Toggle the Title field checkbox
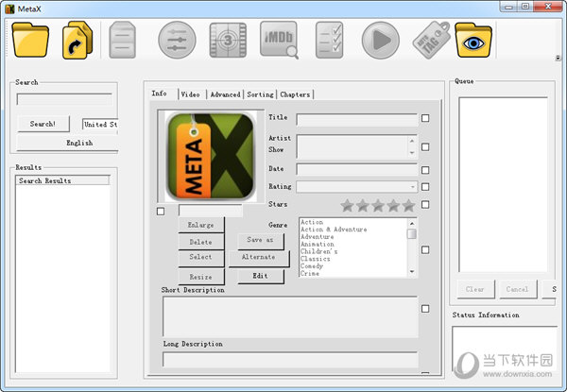This screenshot has height=392, width=567. pyautogui.click(x=425, y=118)
